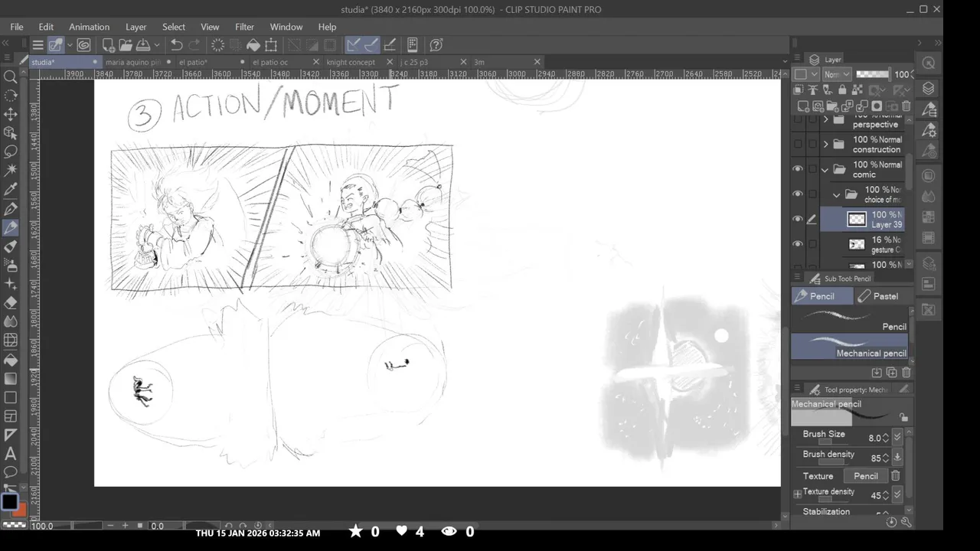Choose the Pencil brush in Sub Tool list
Image resolution: width=980 pixels, height=551 pixels.
[850, 320]
